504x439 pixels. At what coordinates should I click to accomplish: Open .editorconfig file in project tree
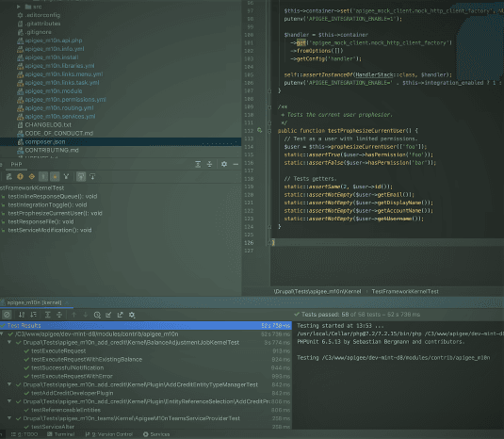pos(42,15)
